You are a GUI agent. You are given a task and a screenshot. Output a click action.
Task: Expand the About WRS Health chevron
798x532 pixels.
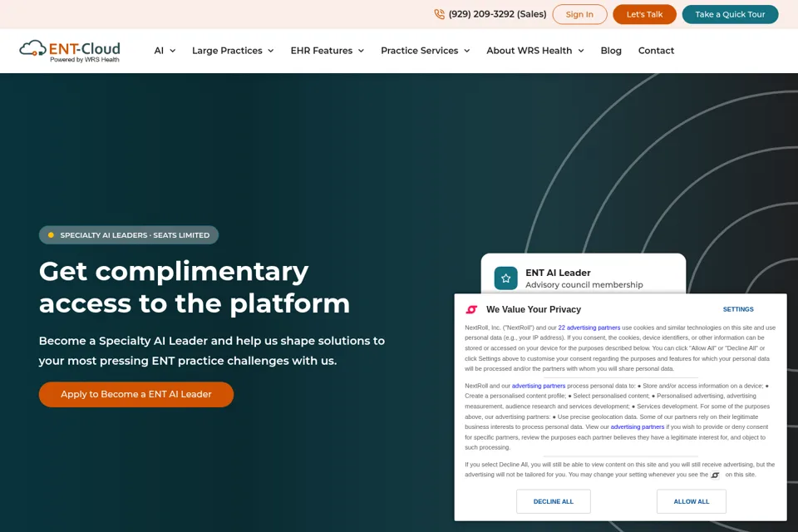[581, 51]
